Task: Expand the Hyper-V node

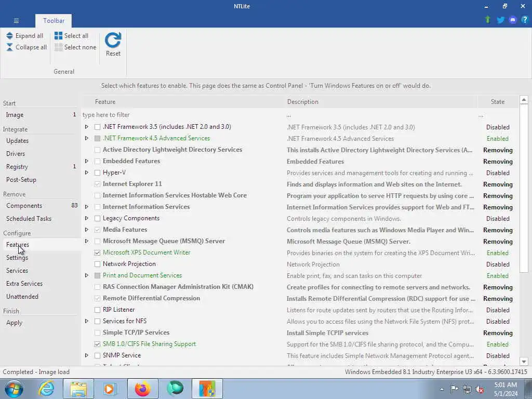Action: click(x=87, y=172)
